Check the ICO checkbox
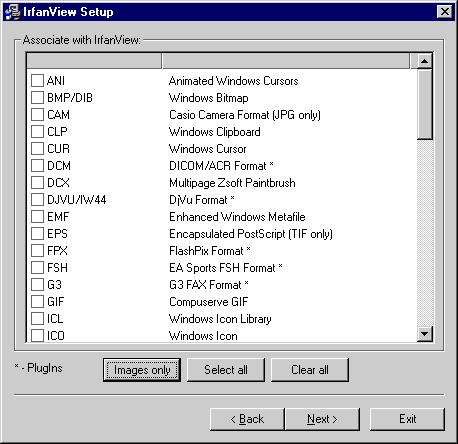458x444 pixels. click(37, 335)
